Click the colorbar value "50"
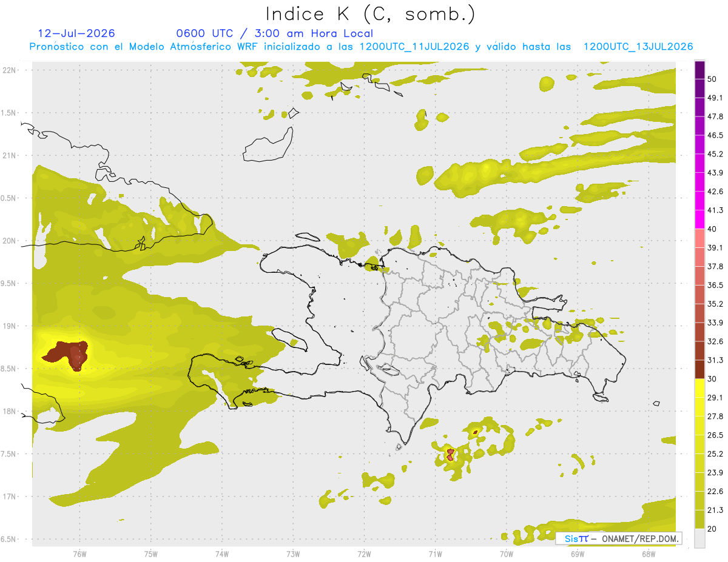 pos(713,79)
